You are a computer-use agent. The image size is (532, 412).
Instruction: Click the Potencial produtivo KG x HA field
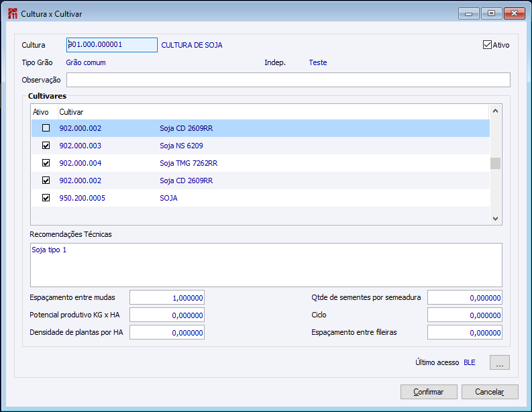(x=167, y=315)
